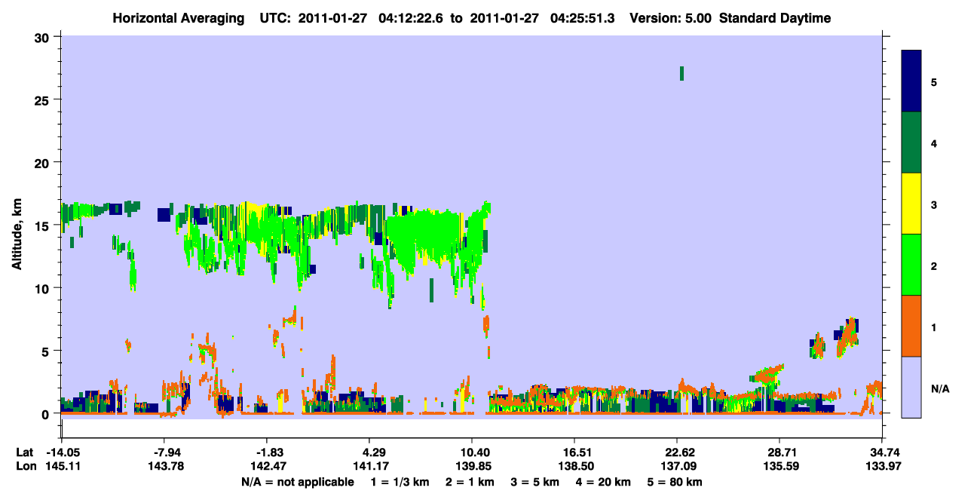Click '1 = 1/3 km' in the key
Viewport: 980px width, 503px height.
click(x=402, y=482)
